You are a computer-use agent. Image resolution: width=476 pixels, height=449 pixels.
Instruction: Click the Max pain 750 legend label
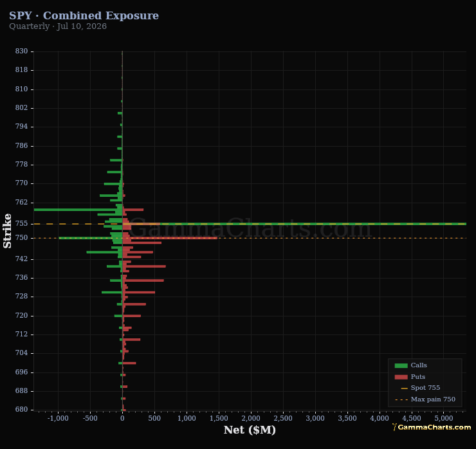point(433,399)
